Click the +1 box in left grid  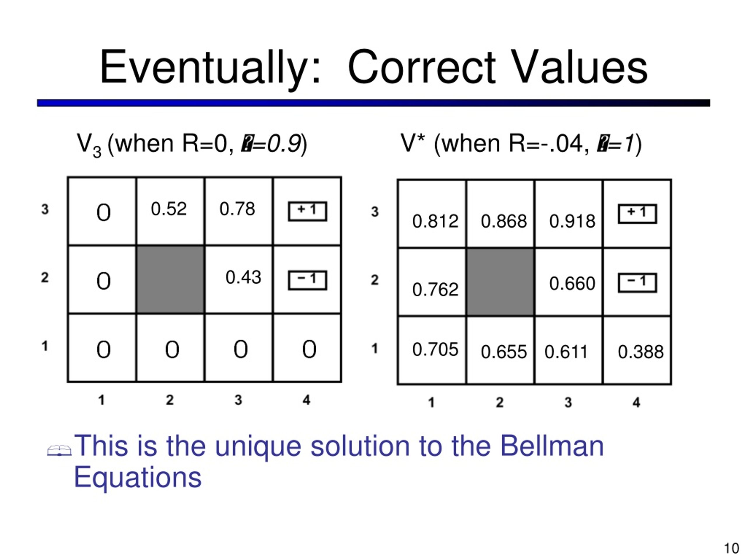[307, 211]
